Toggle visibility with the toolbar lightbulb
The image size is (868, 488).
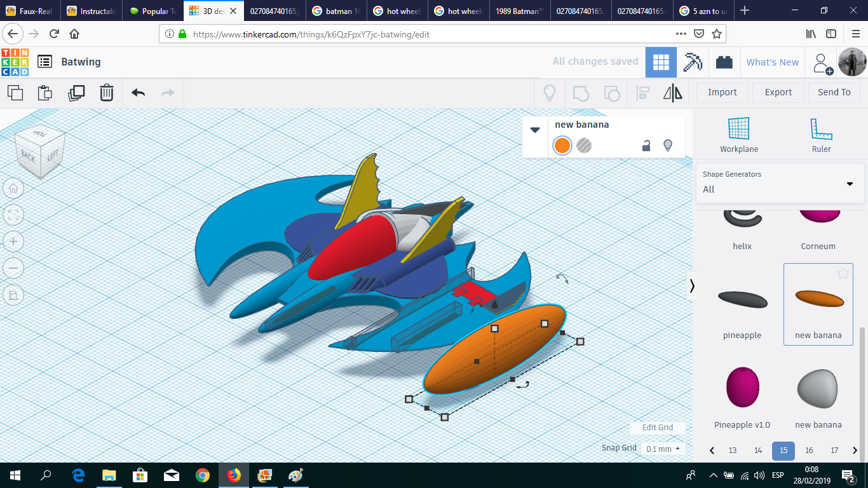point(550,93)
